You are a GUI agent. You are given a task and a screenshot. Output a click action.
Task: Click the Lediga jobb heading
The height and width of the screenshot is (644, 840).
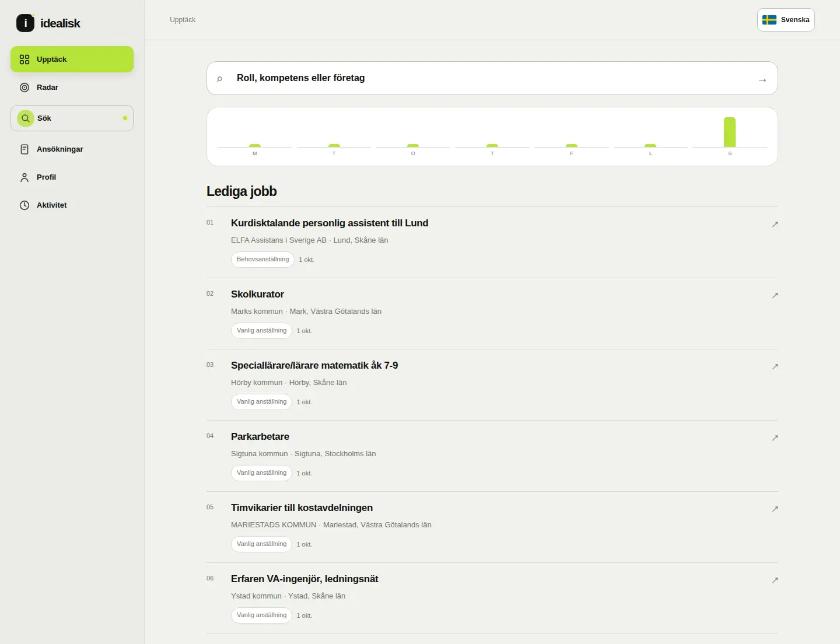pos(242,191)
